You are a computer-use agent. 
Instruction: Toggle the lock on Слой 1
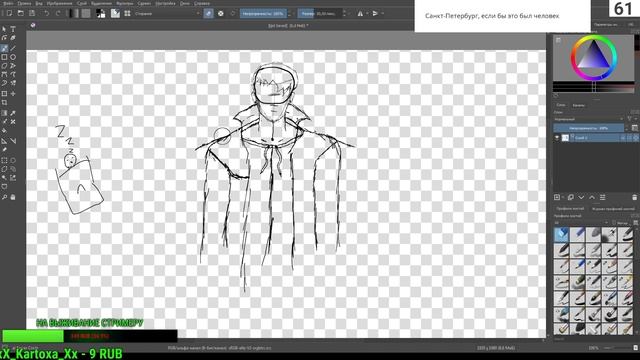coord(623,138)
